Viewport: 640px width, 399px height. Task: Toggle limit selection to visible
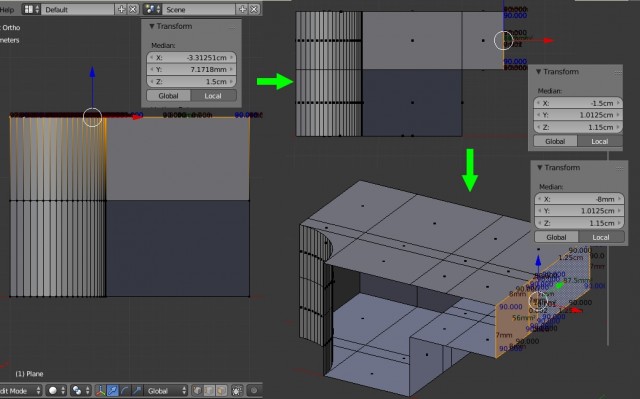(x=237, y=390)
